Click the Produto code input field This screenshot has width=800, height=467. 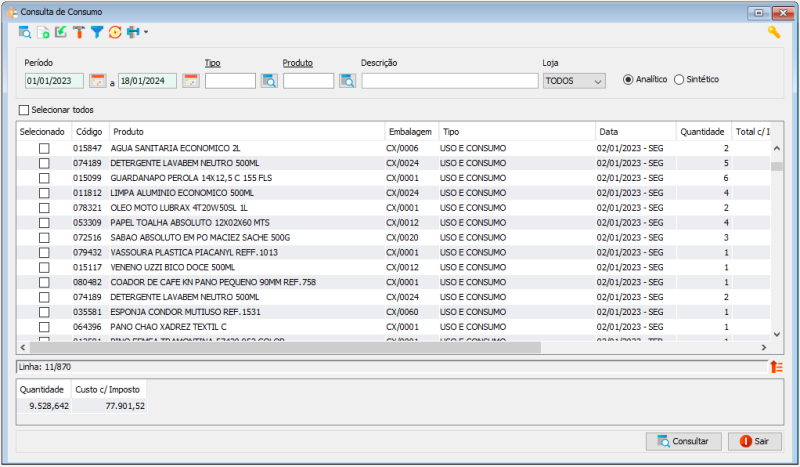point(308,81)
